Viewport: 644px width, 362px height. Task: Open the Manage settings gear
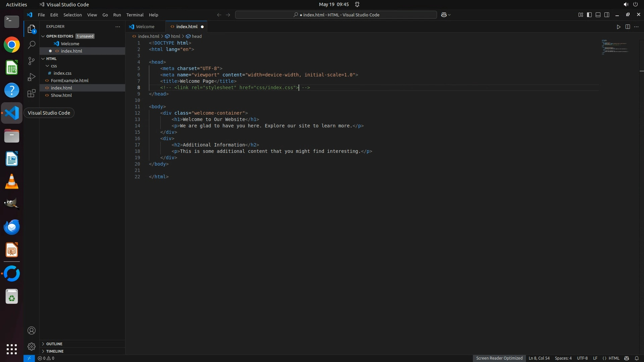point(32,346)
